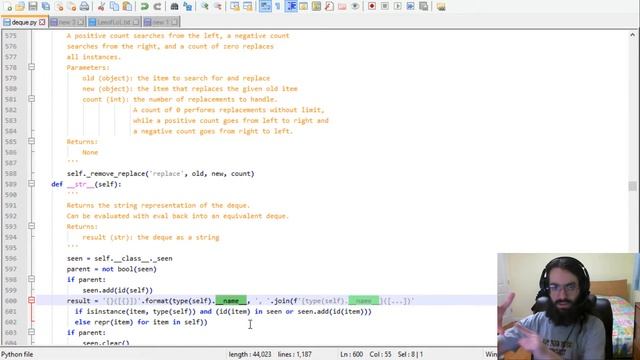Collapse the __str__ function at line 589

(31, 184)
